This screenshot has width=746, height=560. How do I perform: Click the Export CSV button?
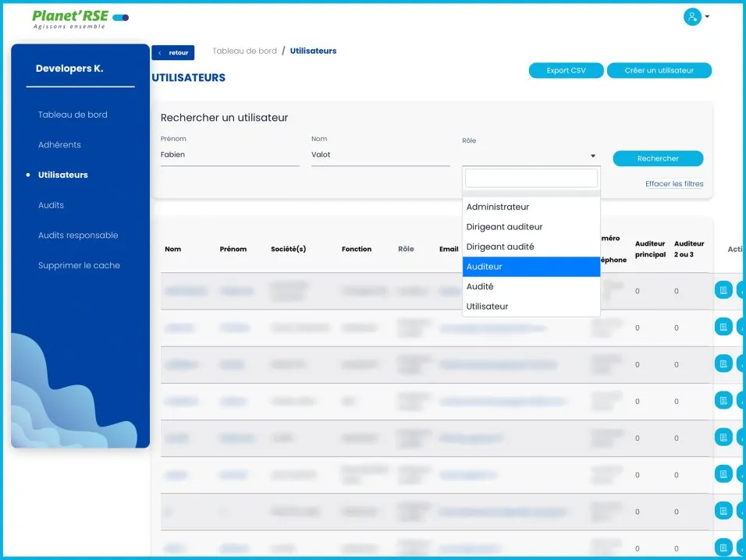(x=566, y=70)
